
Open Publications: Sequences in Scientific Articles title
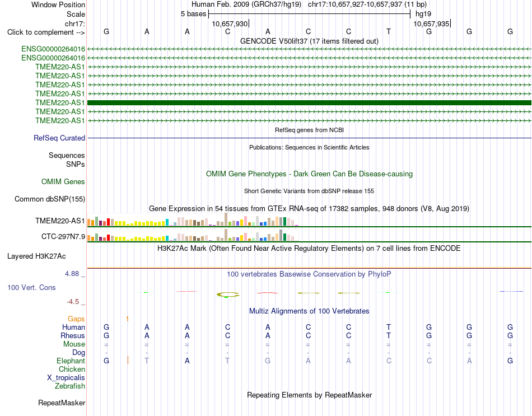click(309, 147)
